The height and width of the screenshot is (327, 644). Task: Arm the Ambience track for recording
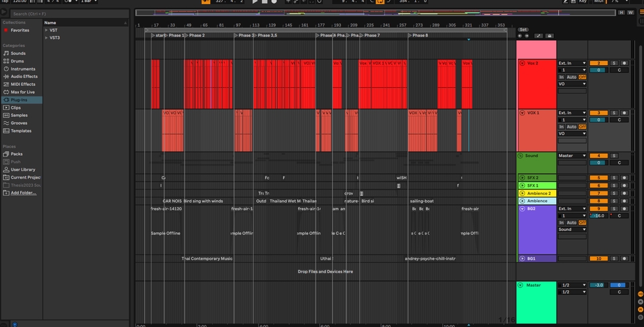point(624,201)
